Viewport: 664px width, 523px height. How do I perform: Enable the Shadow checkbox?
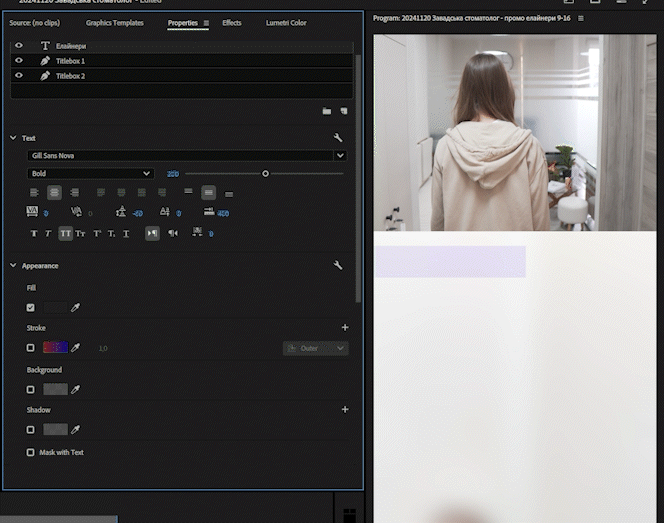coord(30,429)
